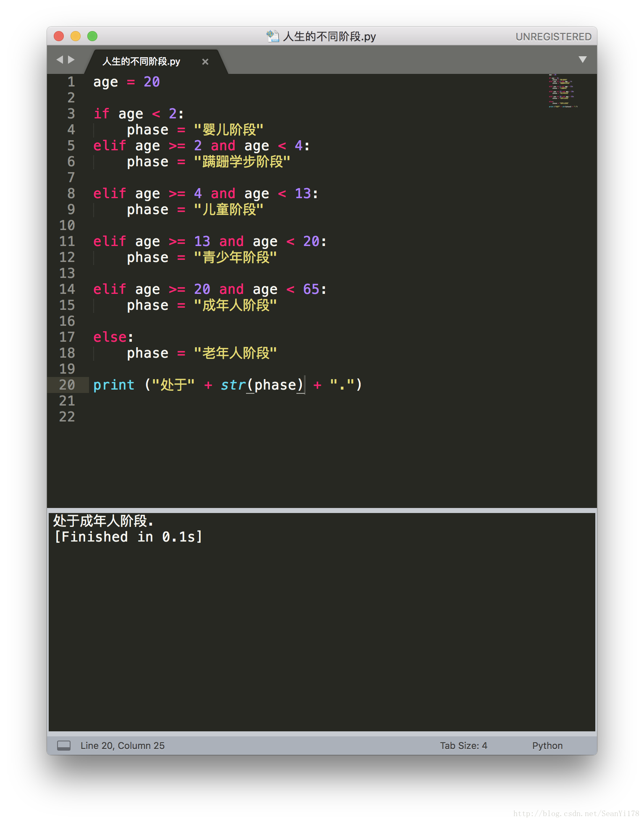
Task: Click the output line 处于成年人阶段.
Action: click(103, 521)
